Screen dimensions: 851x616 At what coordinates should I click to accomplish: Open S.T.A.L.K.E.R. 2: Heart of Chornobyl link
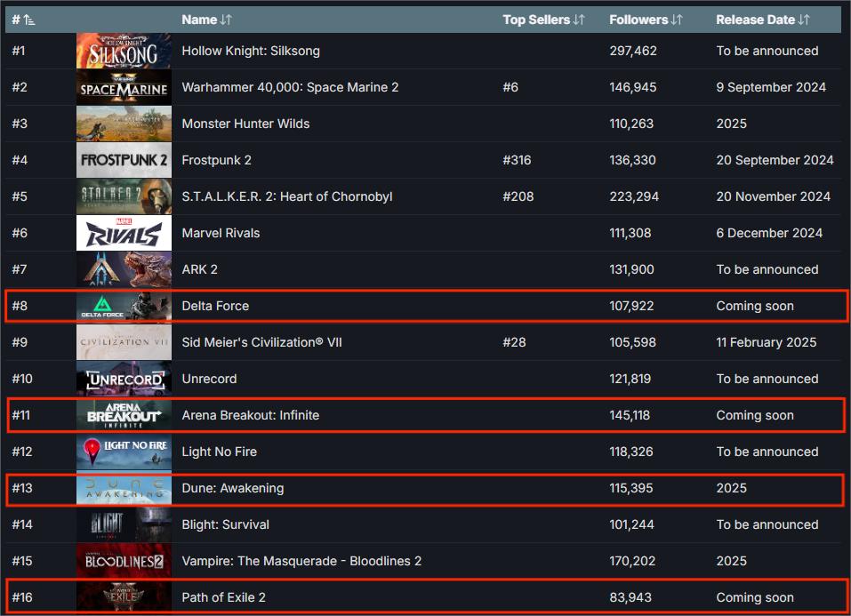[287, 196]
